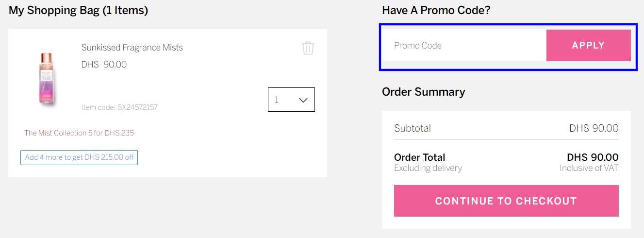Screen dimensions: 644x238
Task: Click the bold Order Total label
Action: click(x=419, y=157)
